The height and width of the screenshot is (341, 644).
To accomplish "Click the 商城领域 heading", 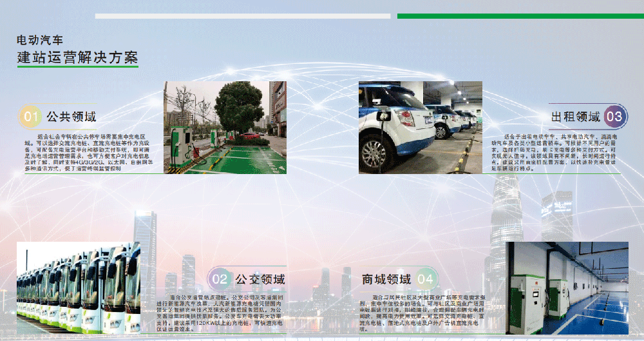I will (386, 279).
